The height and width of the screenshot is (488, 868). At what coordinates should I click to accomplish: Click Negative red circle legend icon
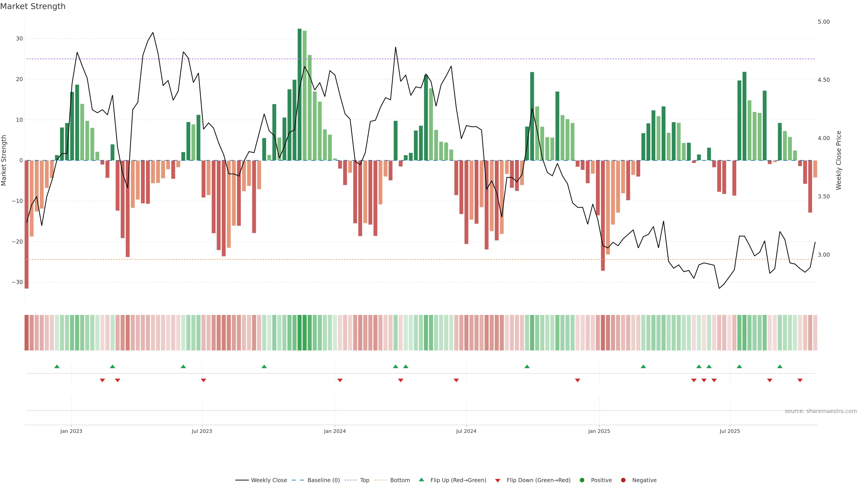coord(623,480)
